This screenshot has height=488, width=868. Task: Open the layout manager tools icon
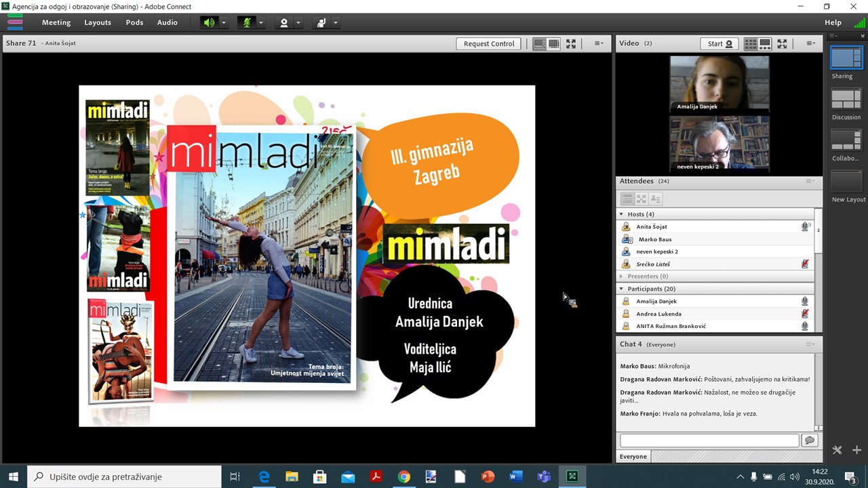(837, 450)
